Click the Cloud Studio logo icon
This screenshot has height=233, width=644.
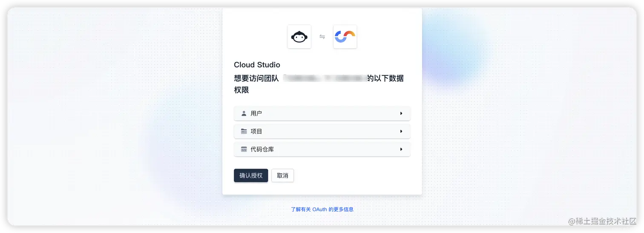(345, 37)
